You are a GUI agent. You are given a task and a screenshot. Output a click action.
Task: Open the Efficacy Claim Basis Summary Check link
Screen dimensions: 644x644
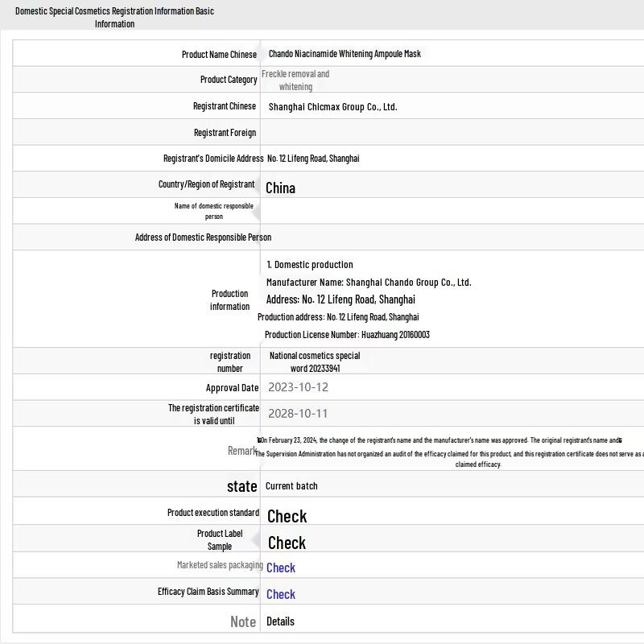(280, 594)
